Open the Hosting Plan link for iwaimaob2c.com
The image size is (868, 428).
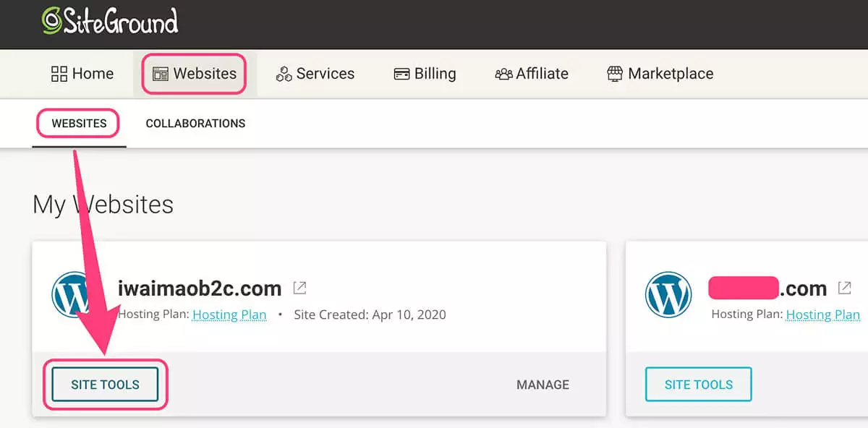point(229,314)
